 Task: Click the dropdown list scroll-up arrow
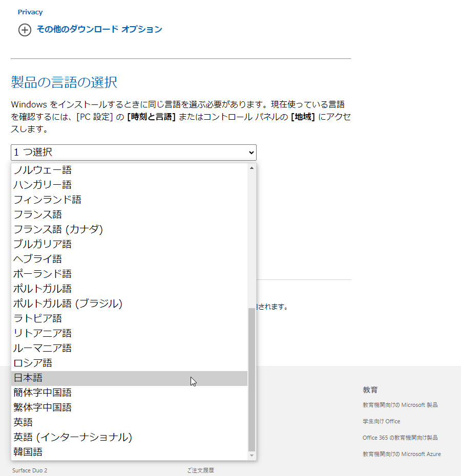tap(252, 168)
